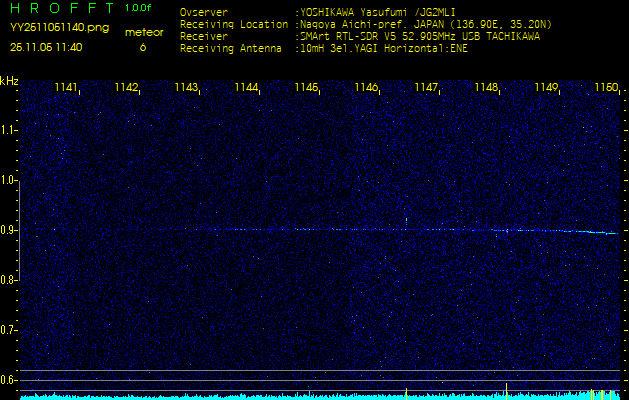Click the HROFFT title text

(x=59, y=8)
